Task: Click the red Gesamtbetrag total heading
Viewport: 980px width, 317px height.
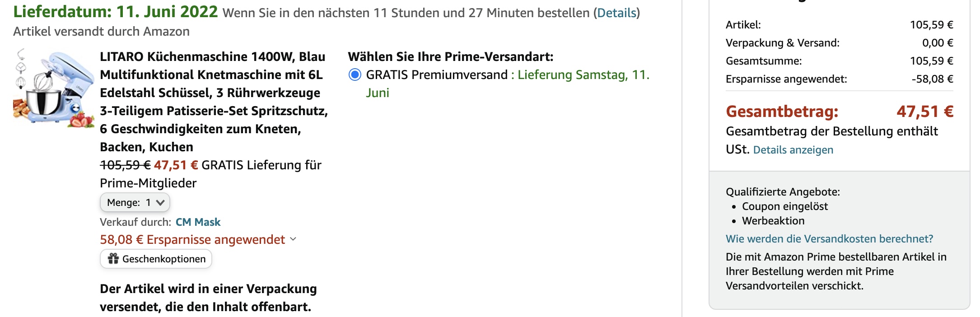Action: coord(782,112)
